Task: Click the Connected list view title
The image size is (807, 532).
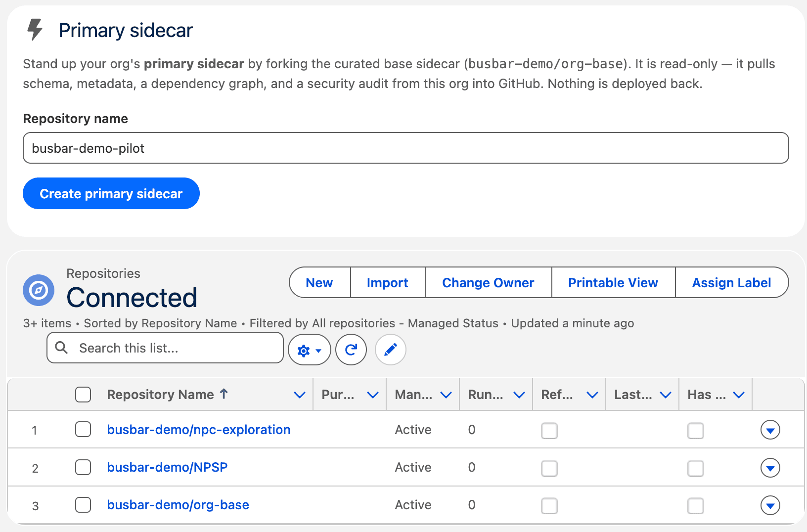Action: pyautogui.click(x=132, y=298)
